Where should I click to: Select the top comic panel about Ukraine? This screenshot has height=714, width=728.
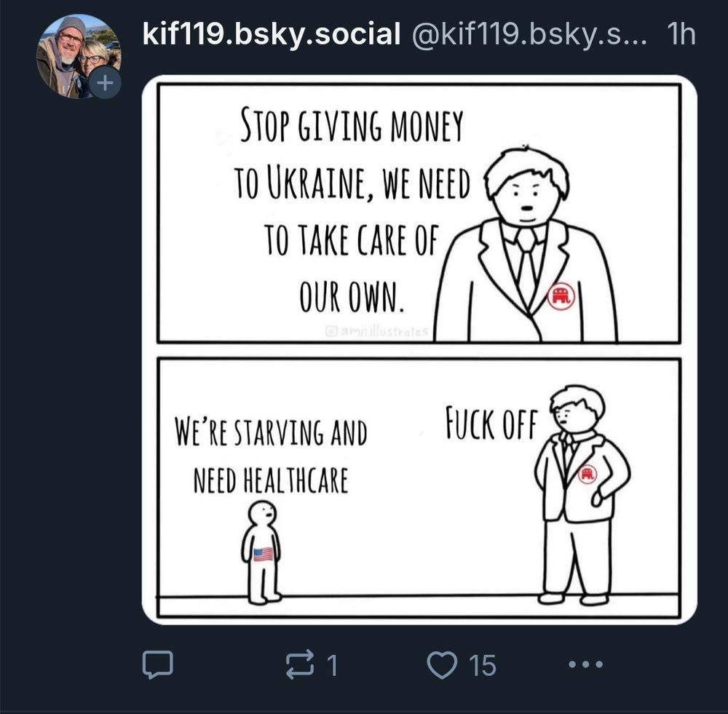(x=419, y=213)
